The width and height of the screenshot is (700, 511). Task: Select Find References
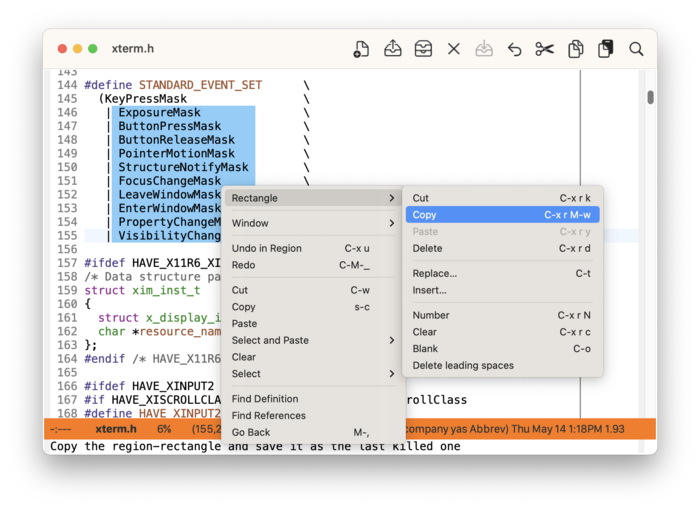pyautogui.click(x=312, y=415)
